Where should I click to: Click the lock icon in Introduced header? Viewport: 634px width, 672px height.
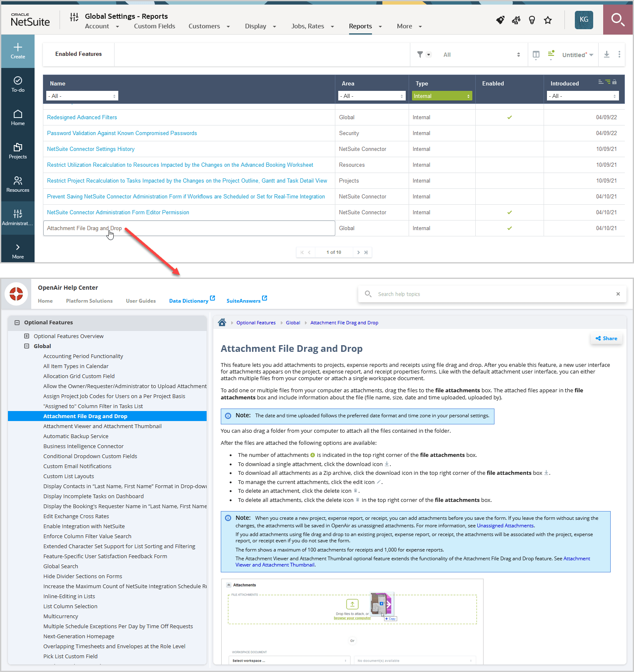click(614, 82)
